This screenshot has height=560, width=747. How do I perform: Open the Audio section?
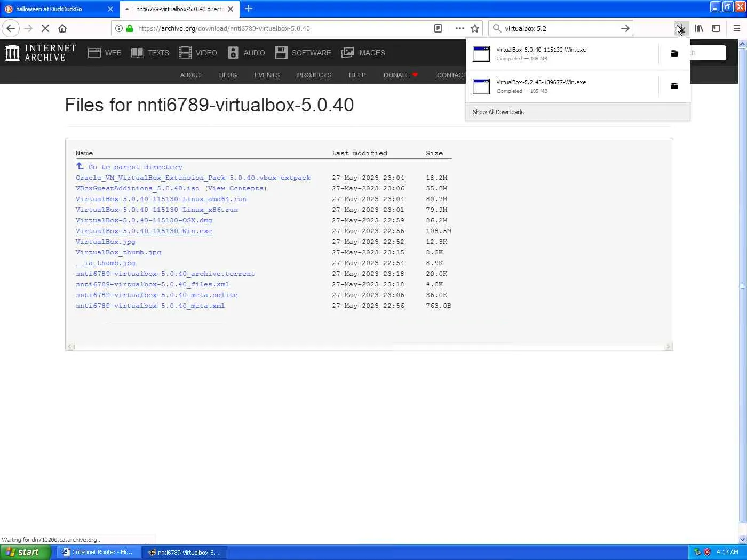click(x=246, y=53)
